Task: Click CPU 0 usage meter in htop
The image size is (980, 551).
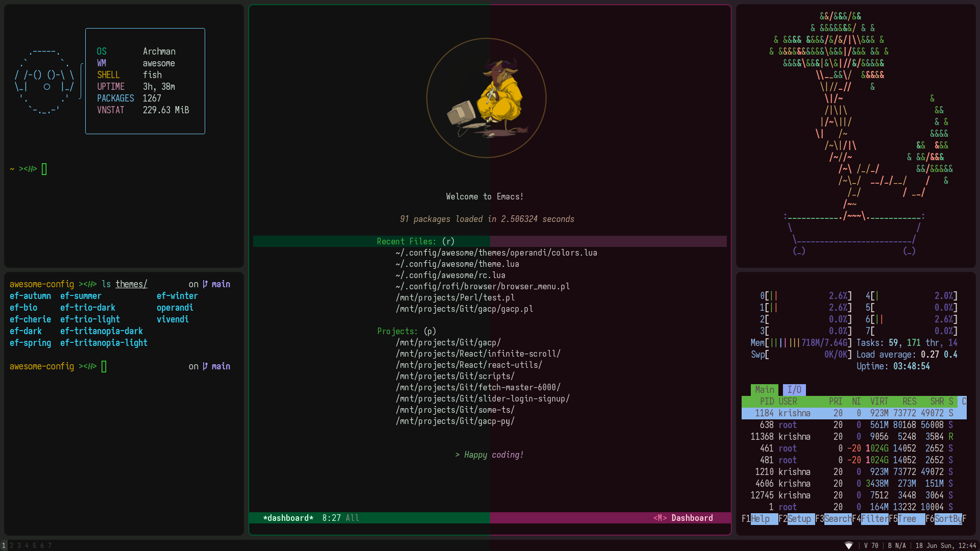Action: tap(806, 296)
